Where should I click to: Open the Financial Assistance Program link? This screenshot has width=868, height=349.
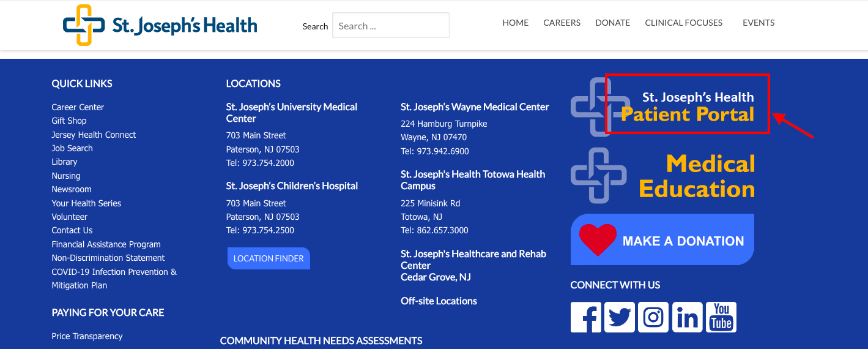click(x=106, y=244)
